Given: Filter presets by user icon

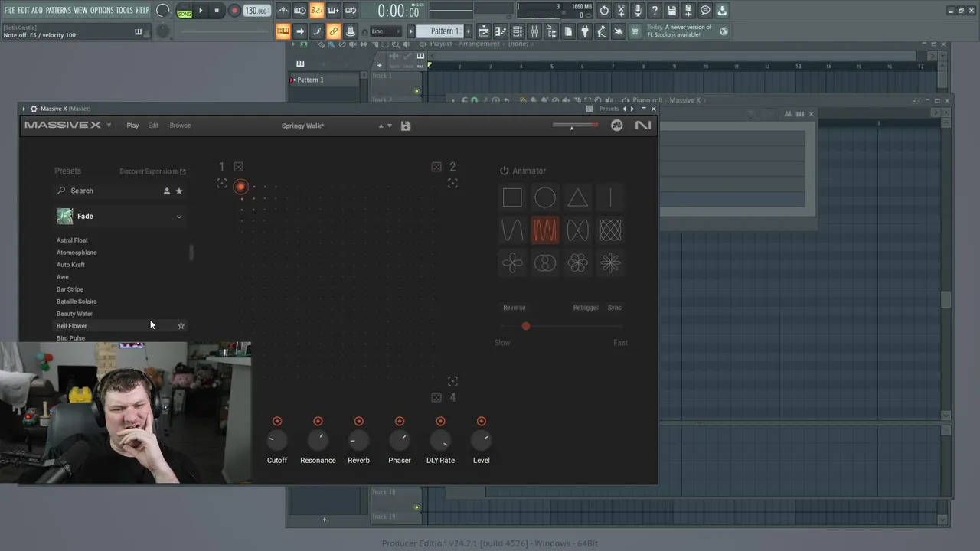Looking at the screenshot, I should click(x=167, y=191).
